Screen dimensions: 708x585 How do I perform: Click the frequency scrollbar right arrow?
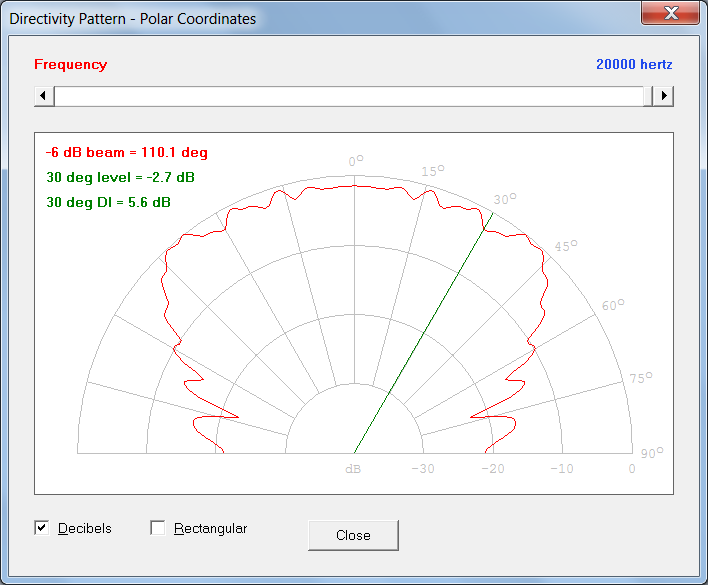click(663, 96)
